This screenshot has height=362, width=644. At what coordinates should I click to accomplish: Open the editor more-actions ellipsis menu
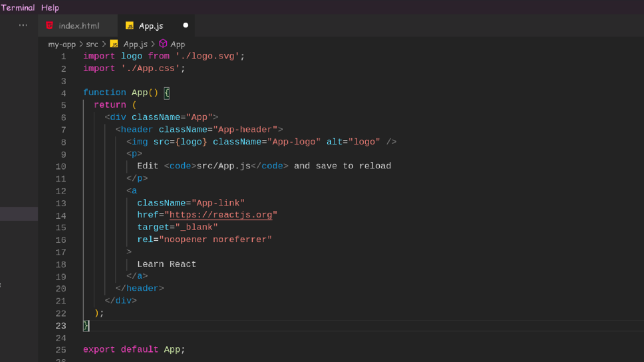(23, 25)
